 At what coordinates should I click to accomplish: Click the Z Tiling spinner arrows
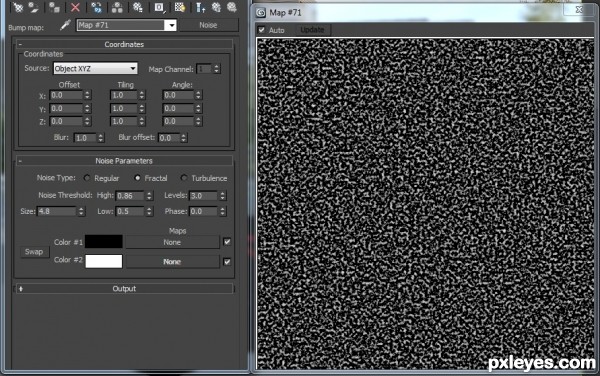click(142, 121)
